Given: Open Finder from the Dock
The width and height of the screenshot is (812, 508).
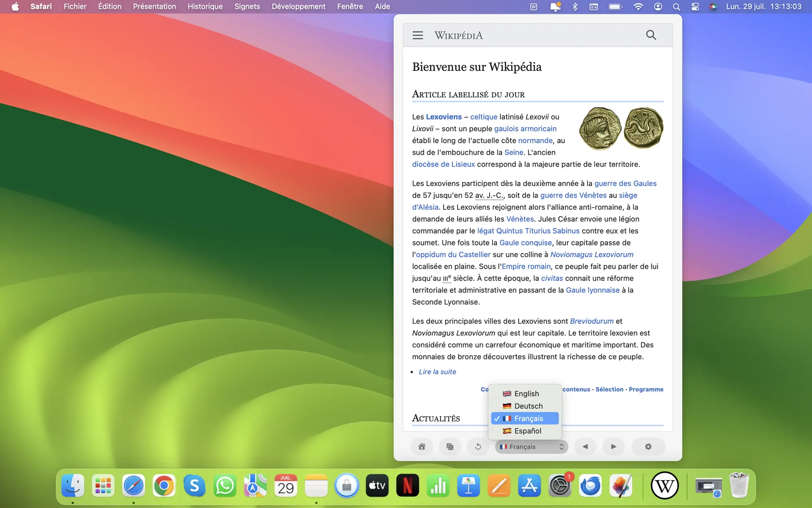Looking at the screenshot, I should pos(73,486).
